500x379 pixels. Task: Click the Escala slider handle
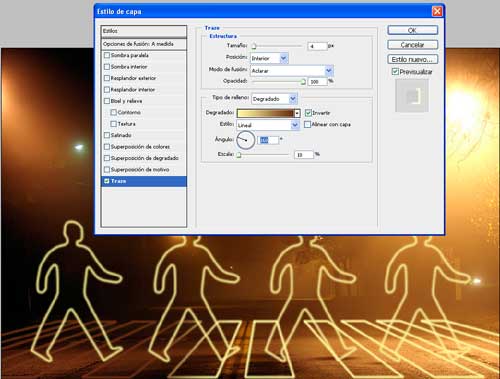click(x=239, y=155)
